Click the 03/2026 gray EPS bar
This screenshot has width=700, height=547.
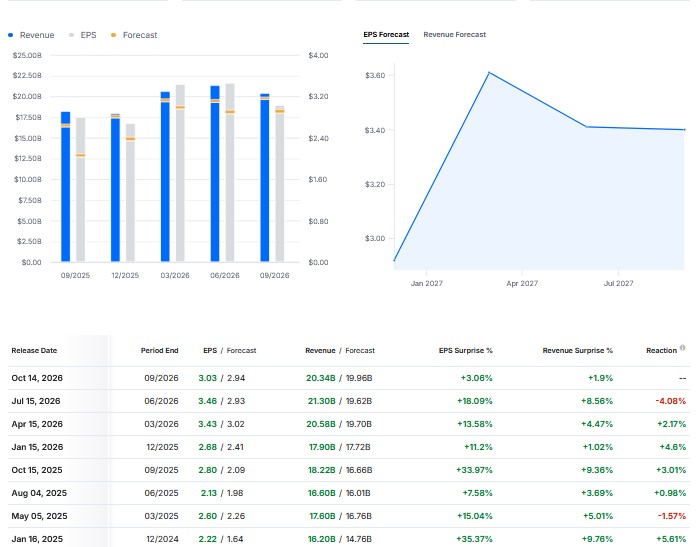tap(180, 173)
